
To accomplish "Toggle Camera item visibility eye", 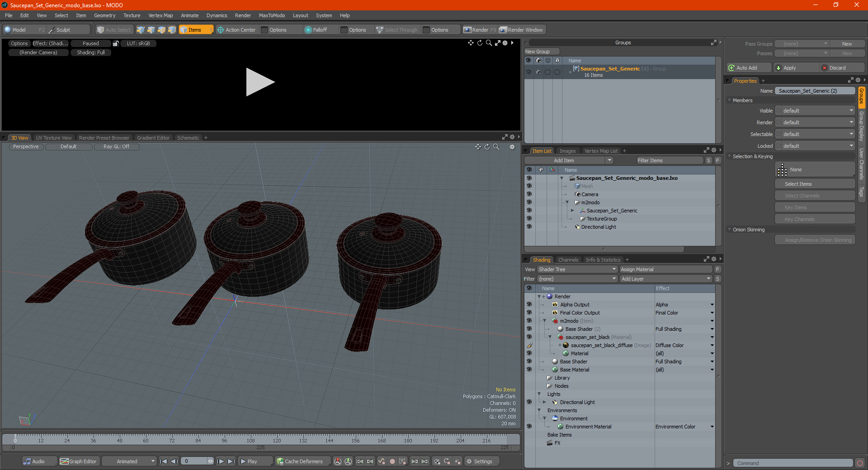I will (x=529, y=194).
